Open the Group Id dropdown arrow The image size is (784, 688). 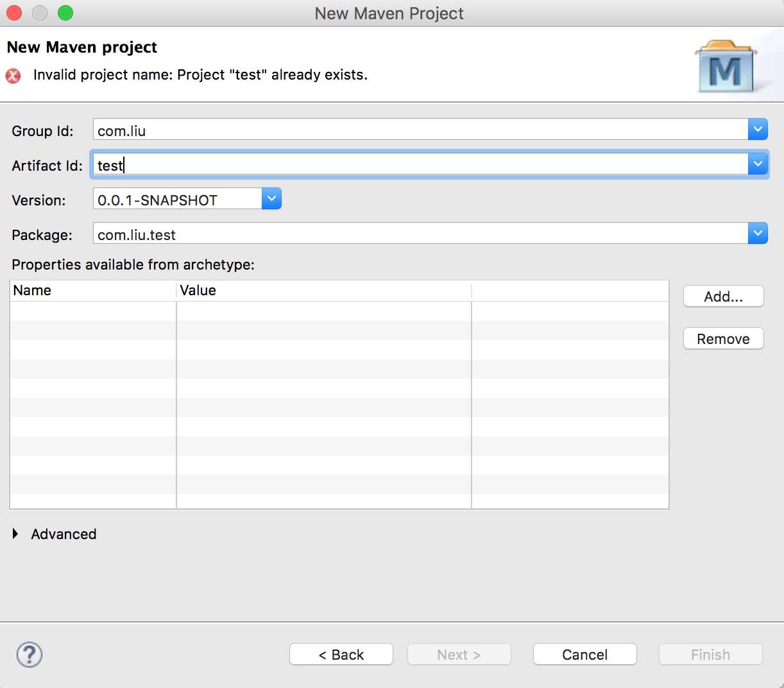pyautogui.click(x=758, y=130)
